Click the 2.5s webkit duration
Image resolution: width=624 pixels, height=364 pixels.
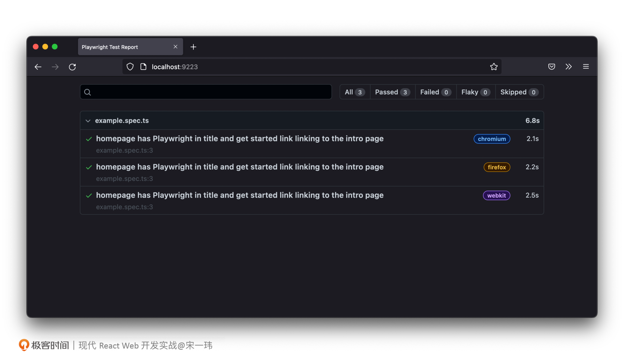tap(532, 195)
